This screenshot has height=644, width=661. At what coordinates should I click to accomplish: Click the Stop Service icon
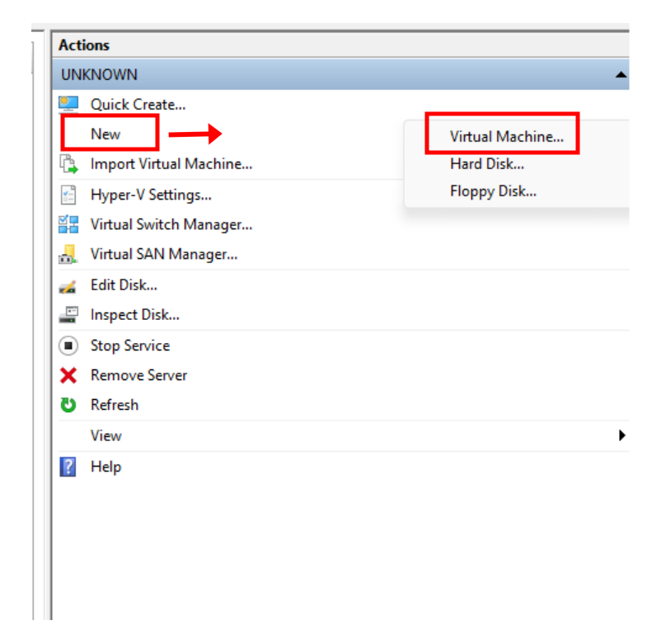[68, 346]
